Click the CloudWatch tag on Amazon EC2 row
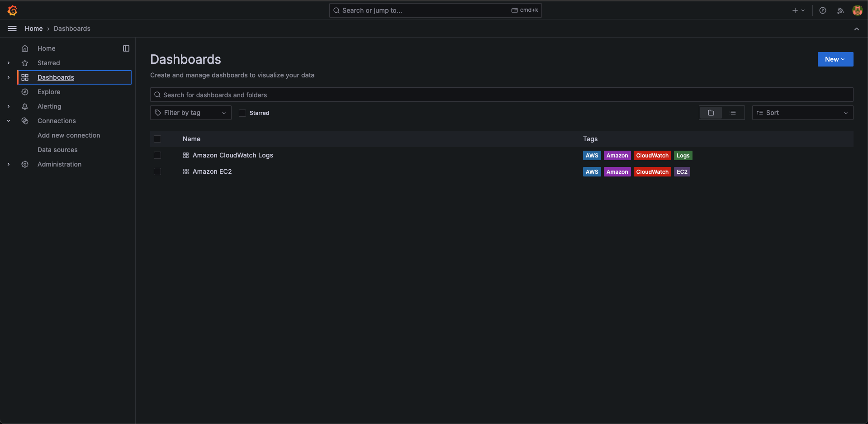This screenshot has height=424, width=868. click(x=652, y=172)
